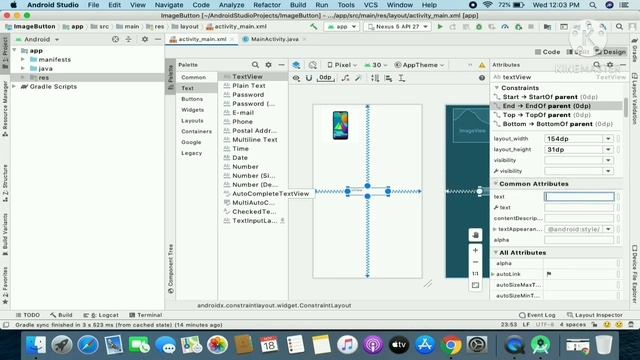Click clear constraints icon

345,78
